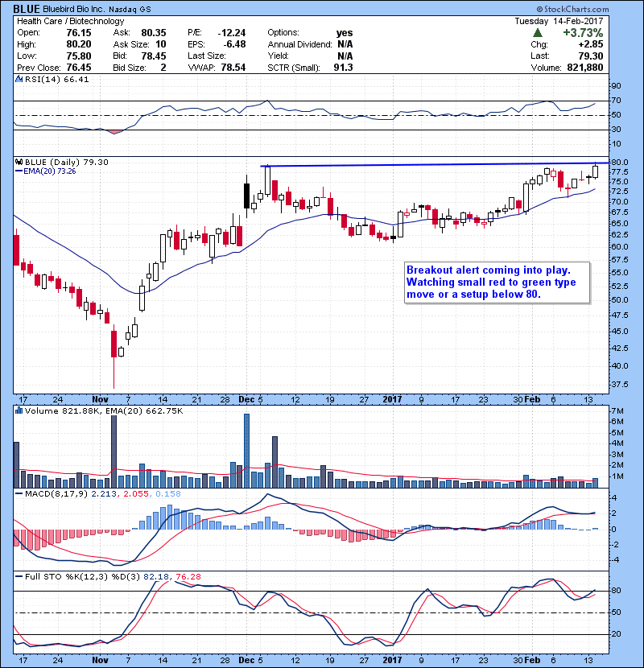
Task: Click the stochastic %D value 76.28
Action: point(188,576)
